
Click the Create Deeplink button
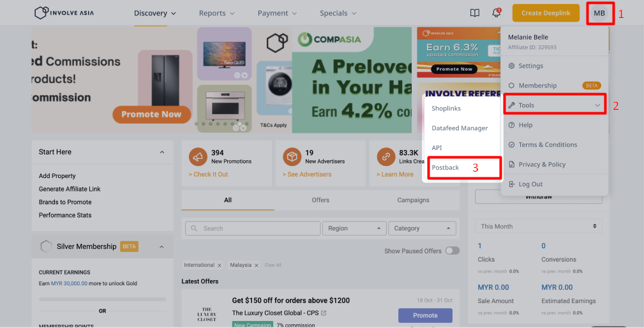(546, 13)
